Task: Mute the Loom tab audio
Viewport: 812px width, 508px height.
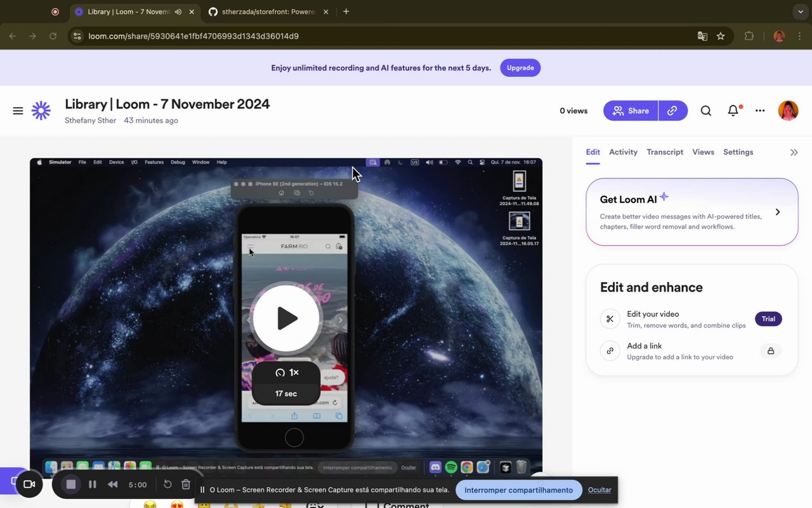Action: pos(178,11)
